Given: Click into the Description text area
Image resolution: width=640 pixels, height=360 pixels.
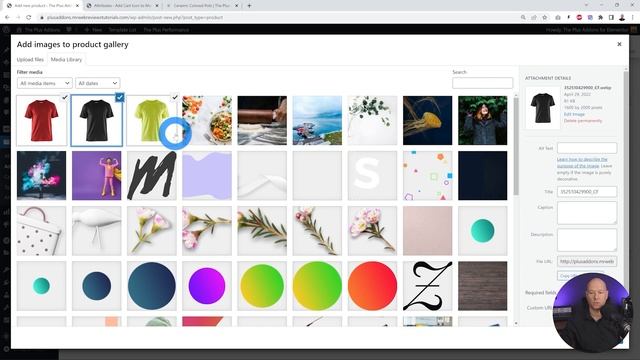Looking at the screenshot, I should (587, 240).
